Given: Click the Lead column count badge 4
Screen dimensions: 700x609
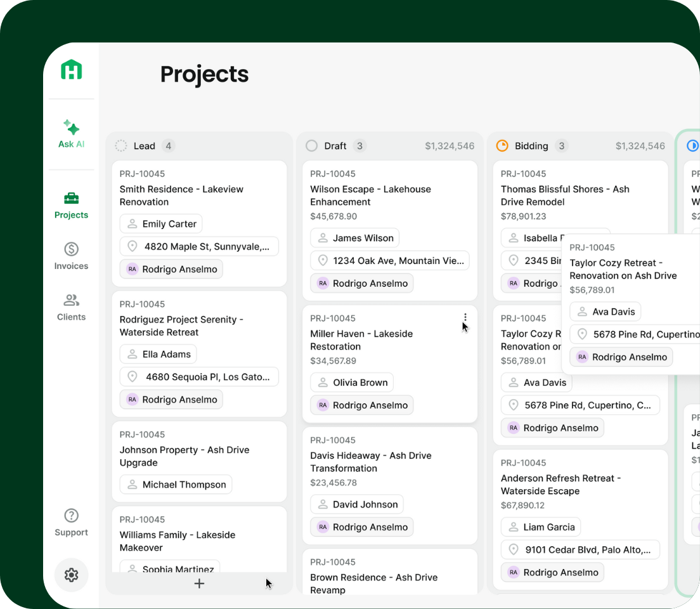Looking at the screenshot, I should tap(168, 146).
